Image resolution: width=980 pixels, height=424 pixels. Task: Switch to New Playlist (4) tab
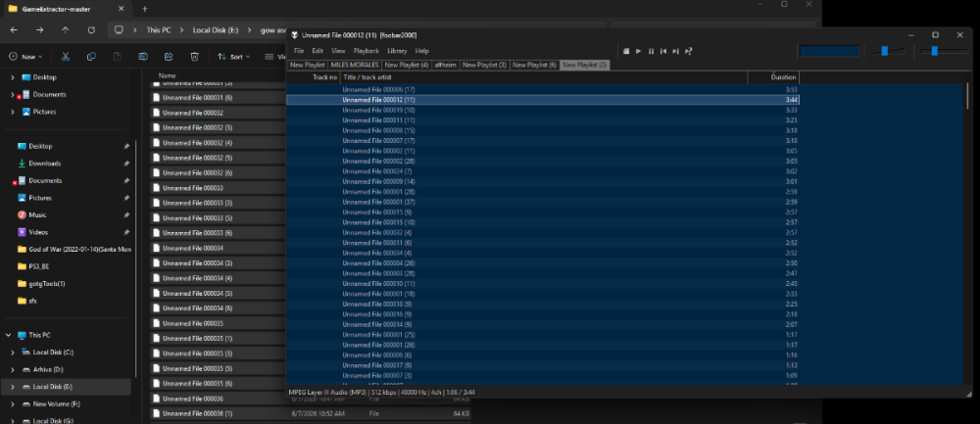pos(407,65)
